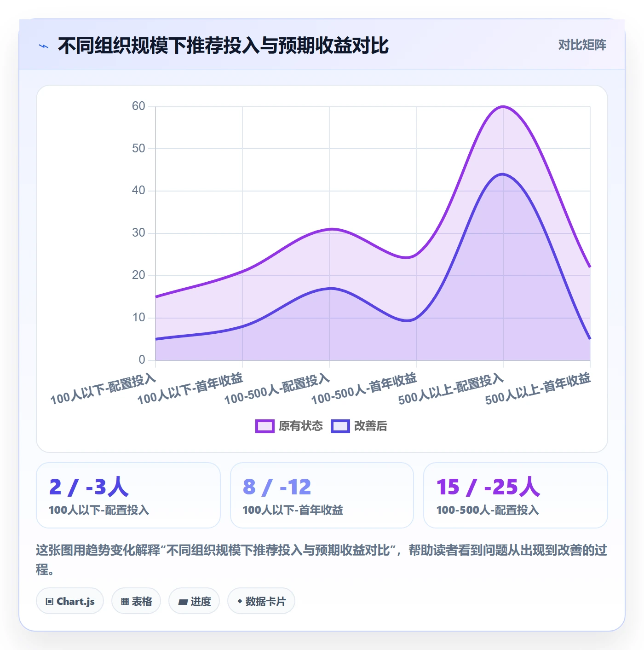
Task: Select the Chart.js tag chip
Action: tap(70, 601)
